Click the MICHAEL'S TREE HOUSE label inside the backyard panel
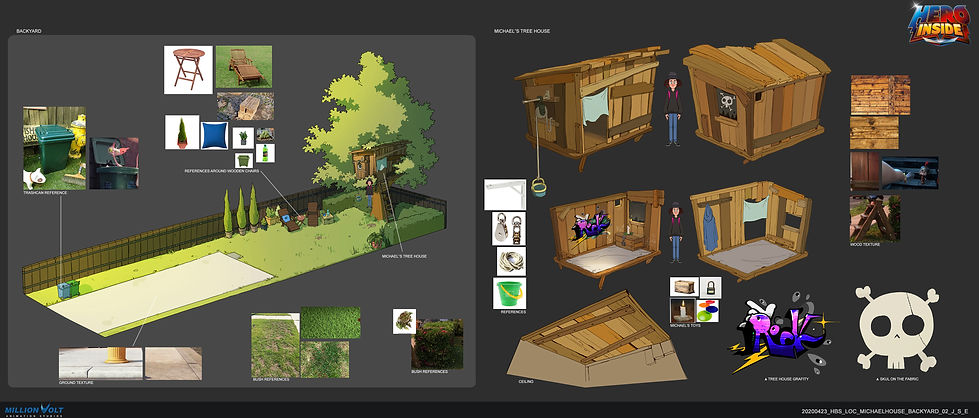 [x=404, y=256]
